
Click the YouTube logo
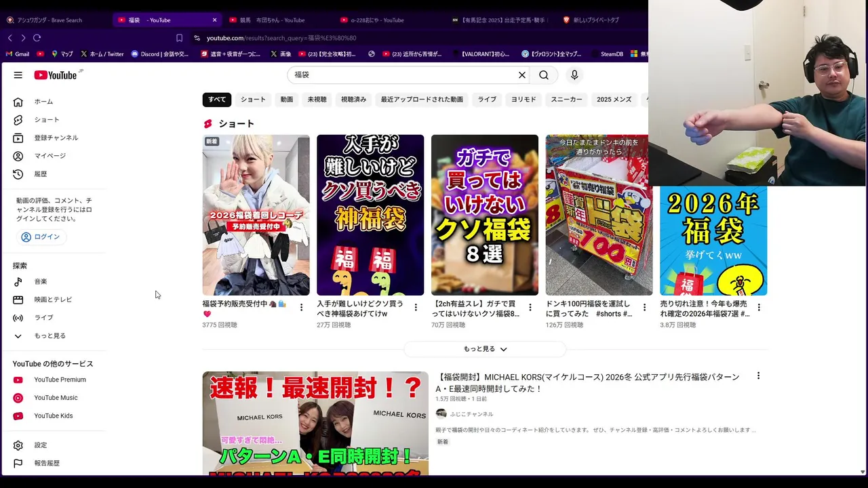[56, 75]
